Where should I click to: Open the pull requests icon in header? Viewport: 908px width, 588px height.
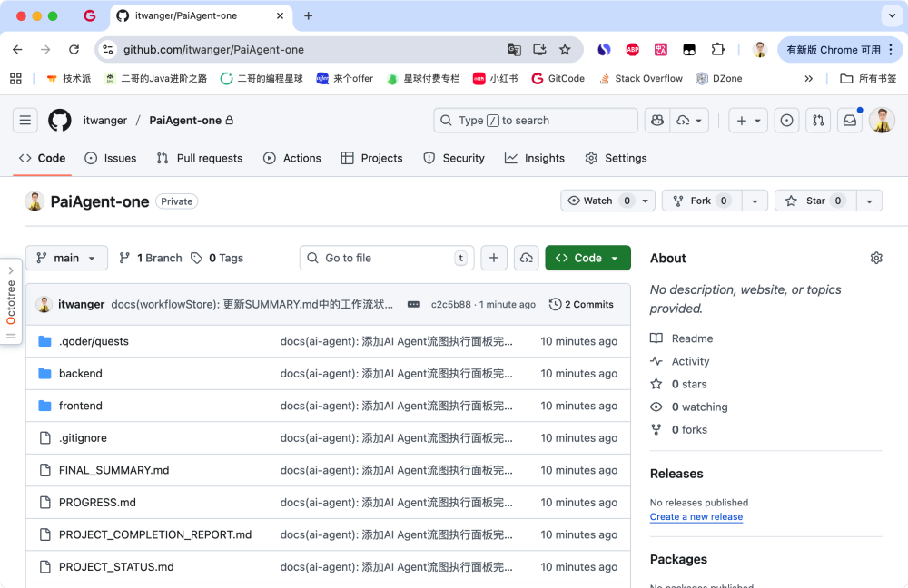coord(818,121)
